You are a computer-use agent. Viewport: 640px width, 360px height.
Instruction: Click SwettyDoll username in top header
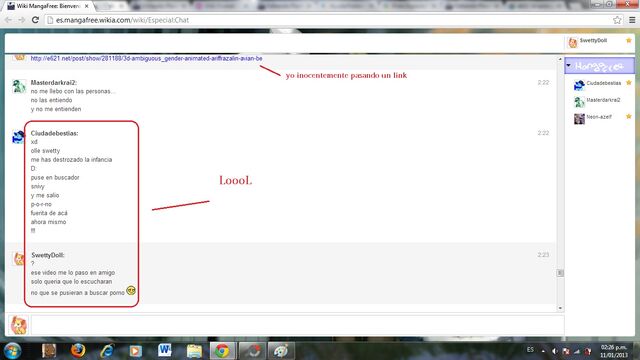593,40
